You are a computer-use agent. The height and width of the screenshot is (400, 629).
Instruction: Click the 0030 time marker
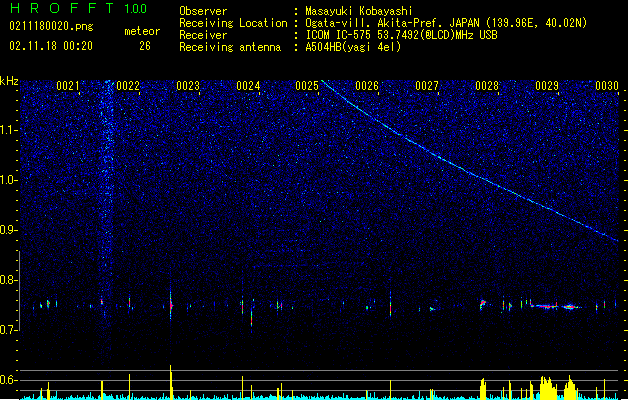tap(607, 86)
